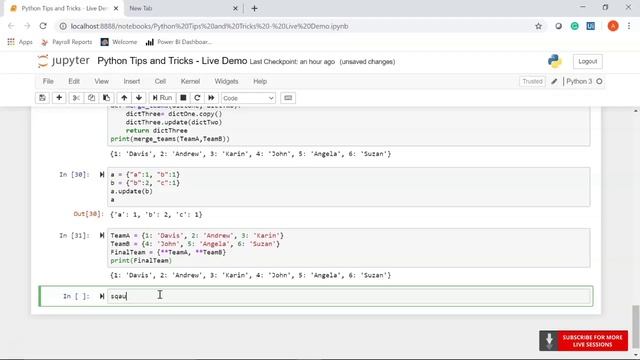Move selected cell down arrow
Screen dimensions: 640x360
tap(139, 98)
